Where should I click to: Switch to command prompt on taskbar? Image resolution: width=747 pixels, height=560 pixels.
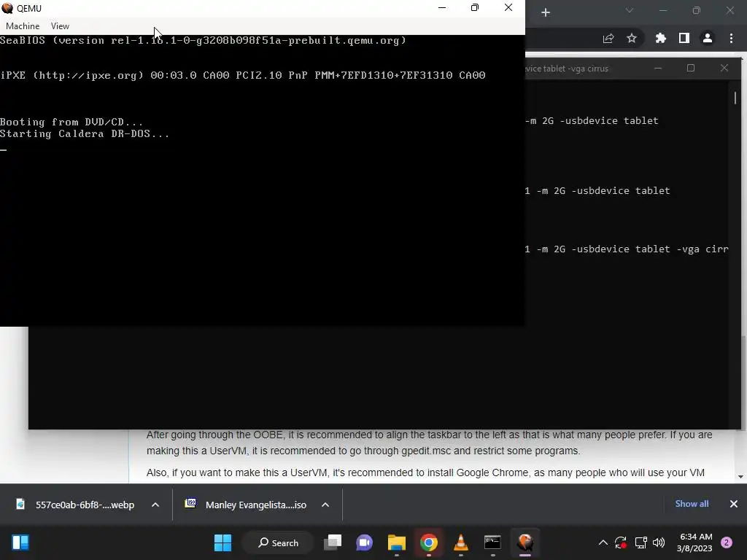coord(492,542)
